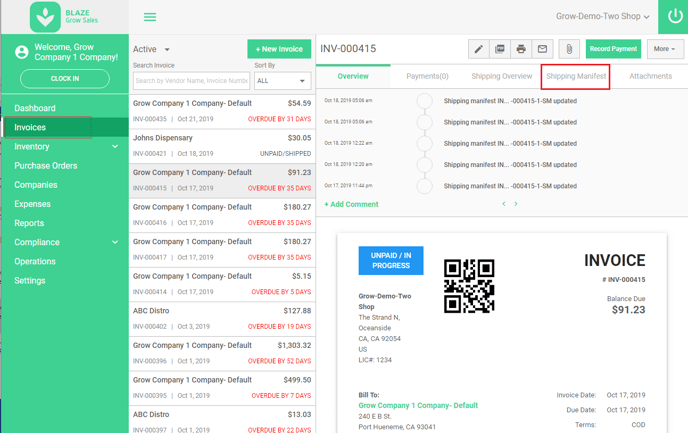The width and height of the screenshot is (688, 433).
Task: Select ABC Distro invoice INV-000402
Action: coord(222,319)
